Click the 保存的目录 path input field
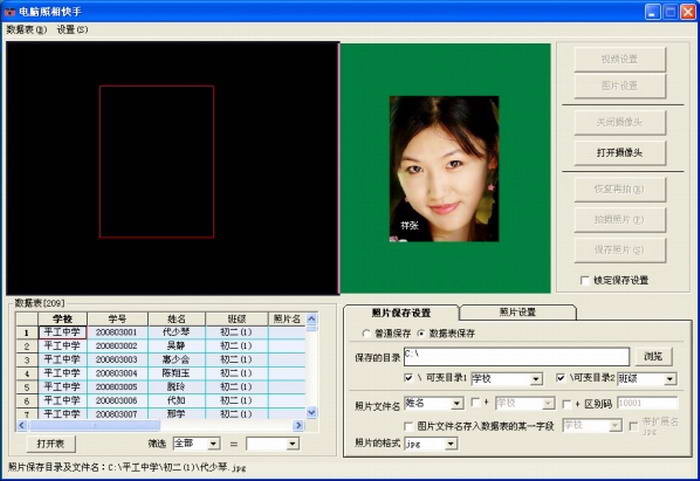The image size is (700, 481). [x=515, y=356]
